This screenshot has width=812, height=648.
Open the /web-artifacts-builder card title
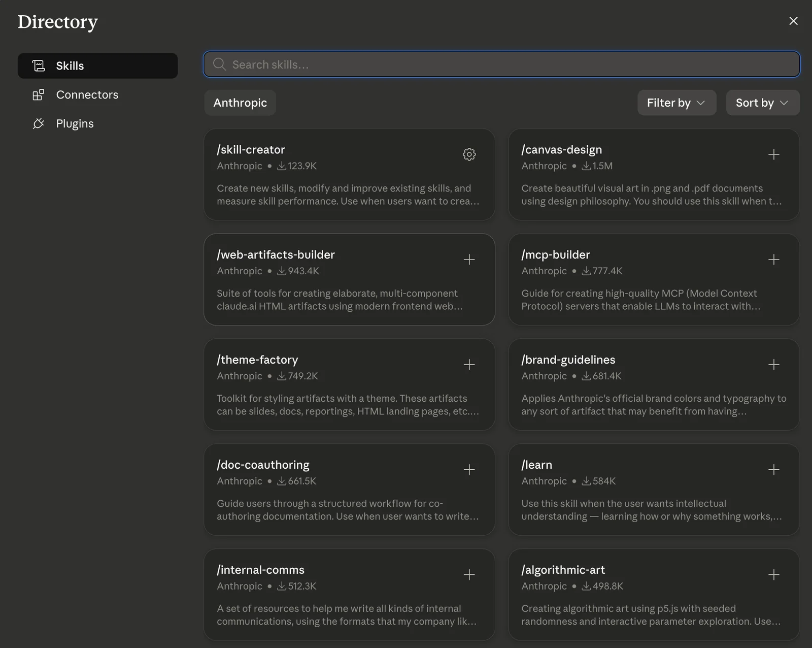pyautogui.click(x=276, y=255)
